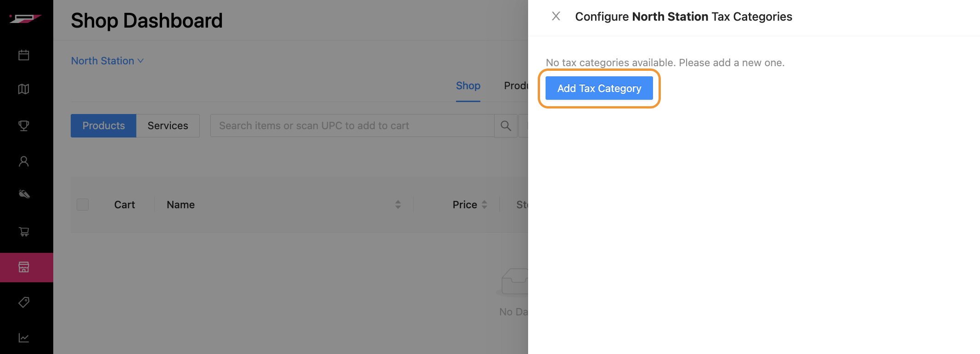The width and height of the screenshot is (980, 354).
Task: Select the storefront shop sidebar icon
Action: [x=24, y=267]
